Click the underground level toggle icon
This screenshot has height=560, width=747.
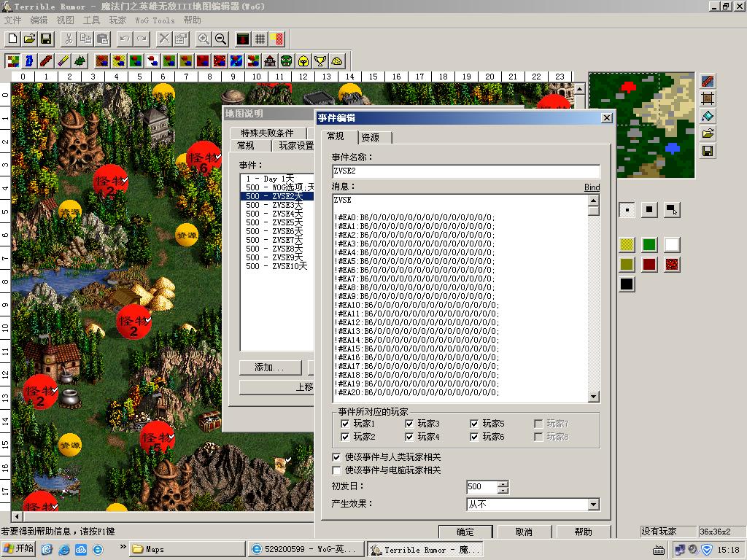point(243,39)
